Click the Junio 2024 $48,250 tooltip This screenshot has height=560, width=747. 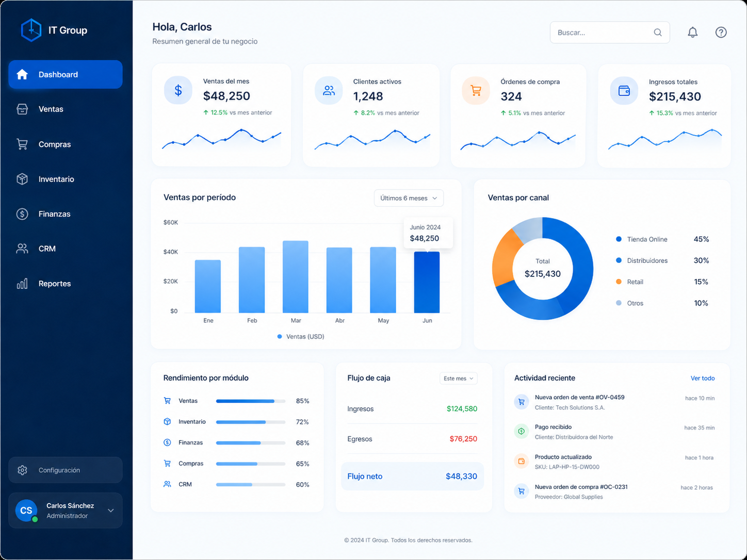click(428, 234)
